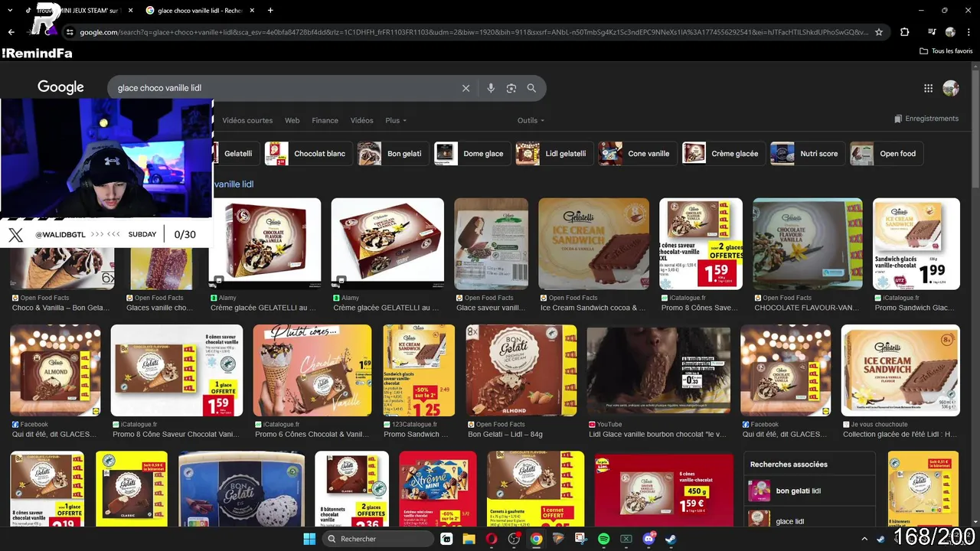Filter images by Chocolat blanc chip
This screenshot has height=551, width=980.
(x=309, y=154)
